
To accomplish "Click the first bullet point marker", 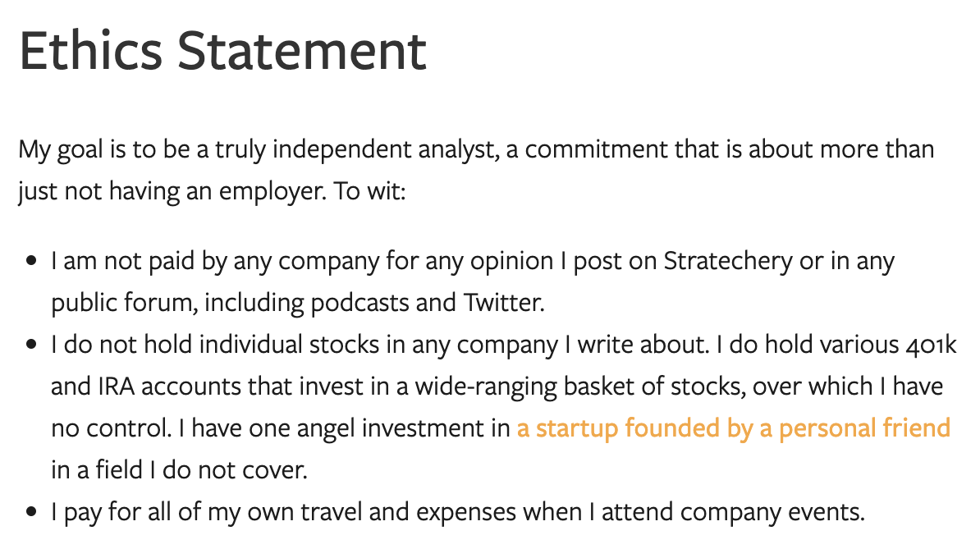I will tap(32, 261).
